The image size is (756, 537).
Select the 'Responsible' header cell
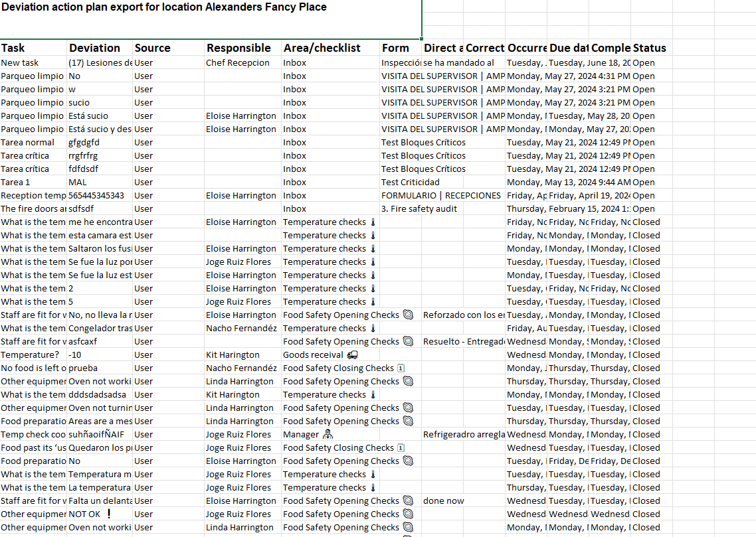(x=243, y=48)
